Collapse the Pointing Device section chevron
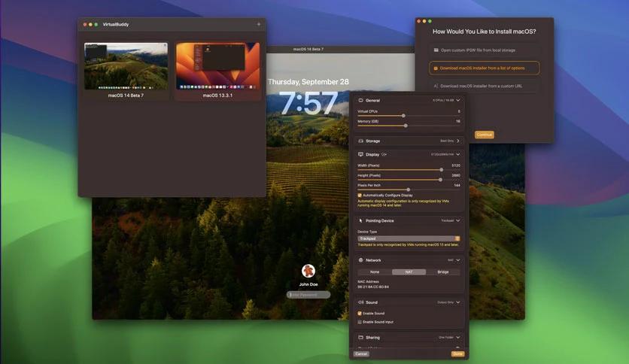The image size is (629, 364). pyautogui.click(x=457, y=220)
